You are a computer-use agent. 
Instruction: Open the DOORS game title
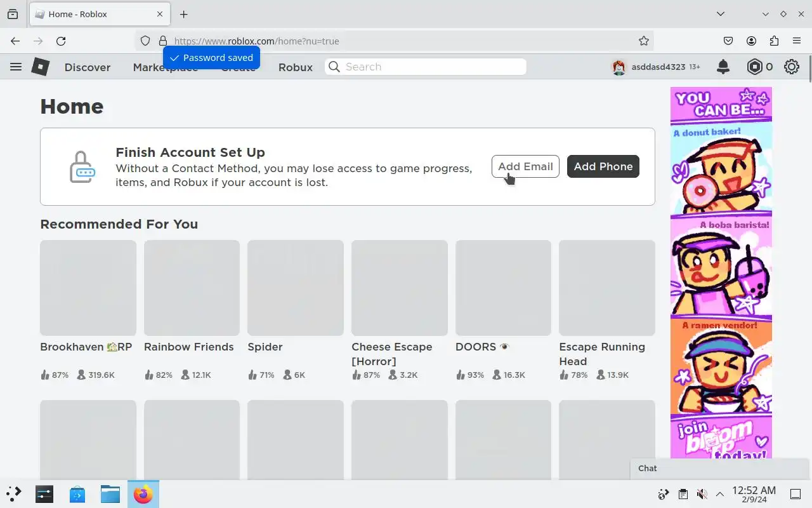pyautogui.click(x=482, y=347)
